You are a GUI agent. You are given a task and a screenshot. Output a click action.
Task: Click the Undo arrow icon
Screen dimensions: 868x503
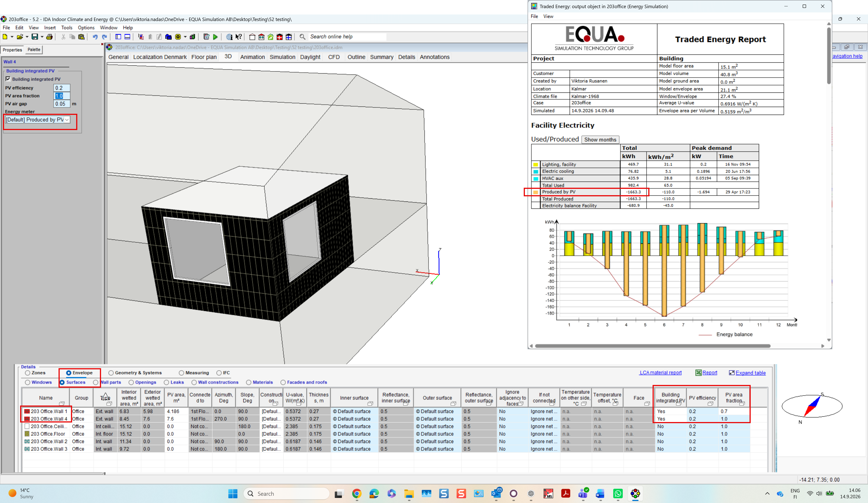[x=95, y=37]
